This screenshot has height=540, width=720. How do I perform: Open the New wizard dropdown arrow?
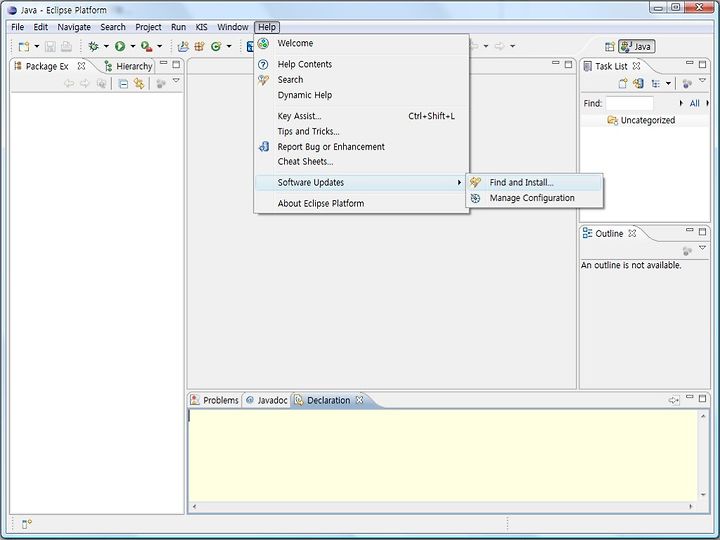pos(37,46)
